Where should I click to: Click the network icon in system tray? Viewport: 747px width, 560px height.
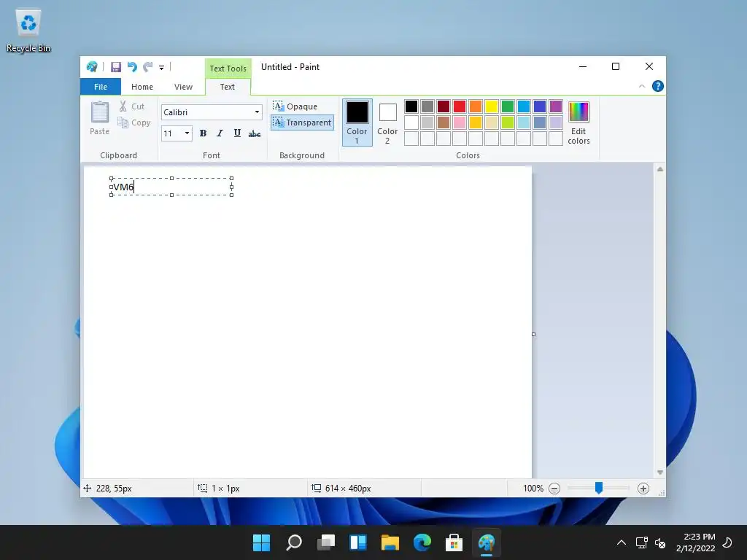pyautogui.click(x=641, y=542)
